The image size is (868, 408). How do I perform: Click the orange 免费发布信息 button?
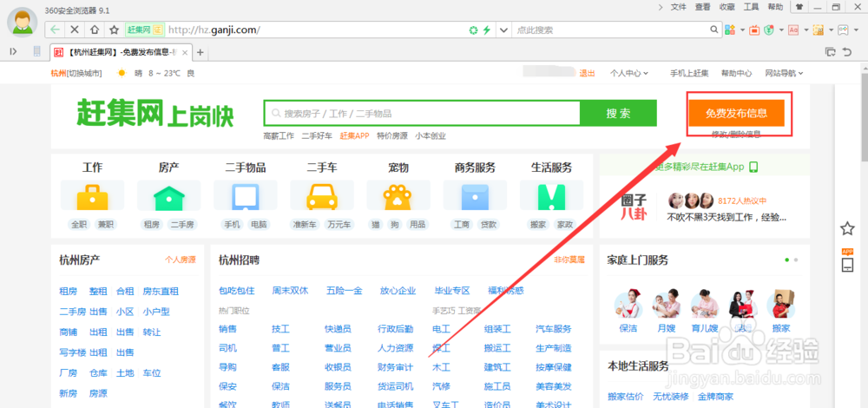pyautogui.click(x=736, y=114)
